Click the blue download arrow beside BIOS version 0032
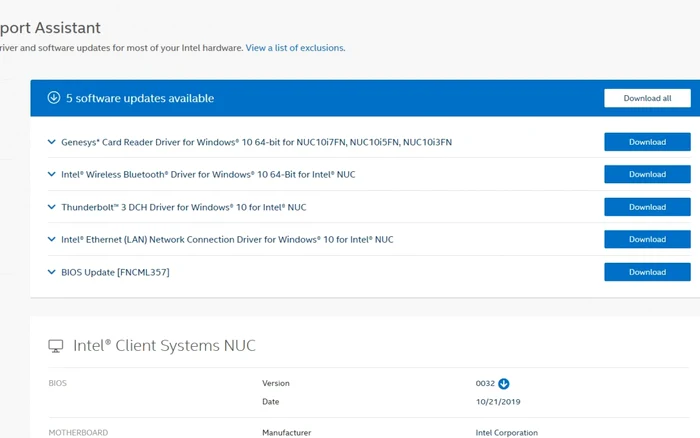 point(504,384)
